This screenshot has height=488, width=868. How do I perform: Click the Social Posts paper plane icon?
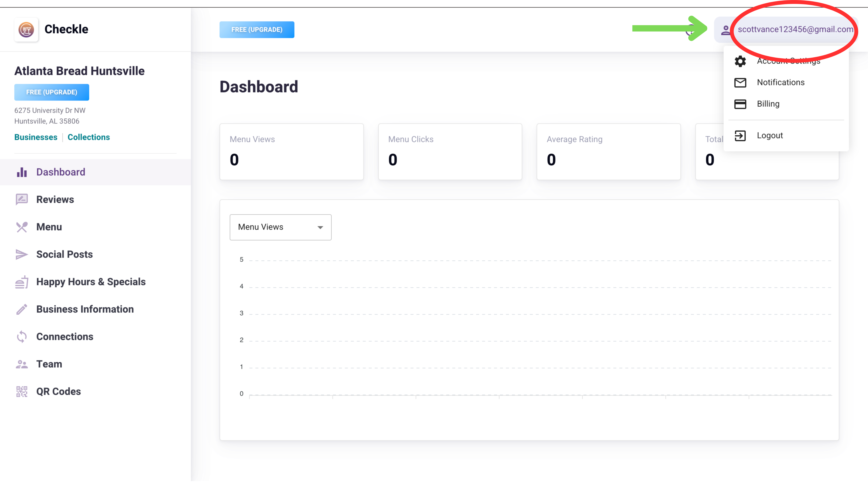click(22, 254)
